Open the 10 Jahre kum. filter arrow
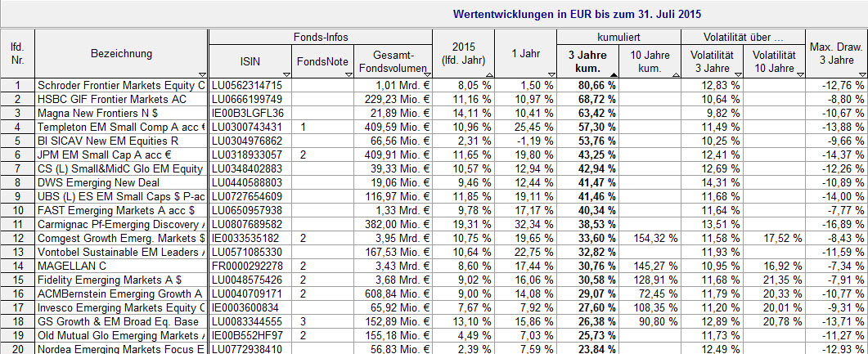The image size is (868, 354). point(675,74)
